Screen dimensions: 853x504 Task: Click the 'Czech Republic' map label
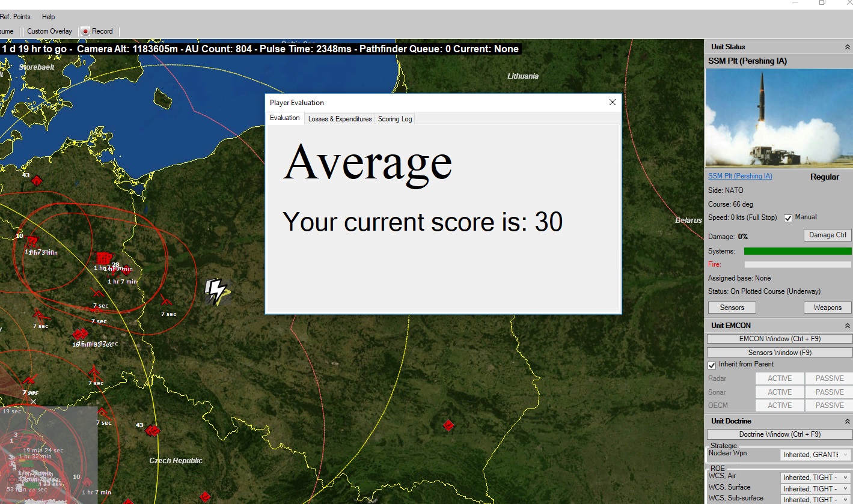tap(176, 461)
